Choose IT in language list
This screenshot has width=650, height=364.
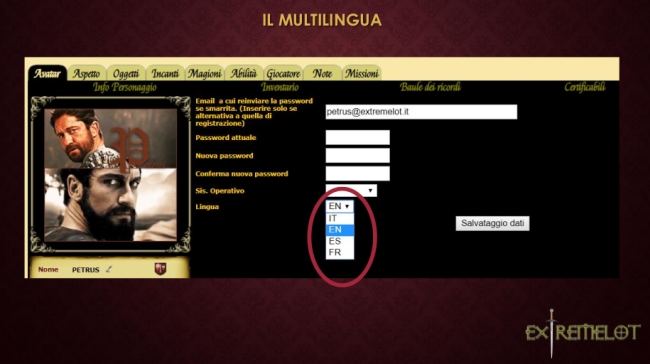tap(340, 218)
